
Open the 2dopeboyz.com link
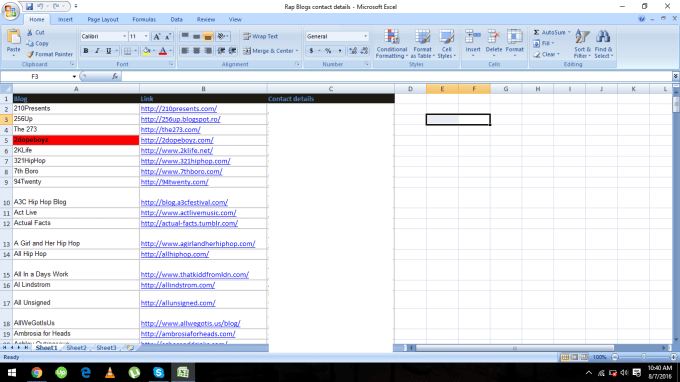(177, 140)
